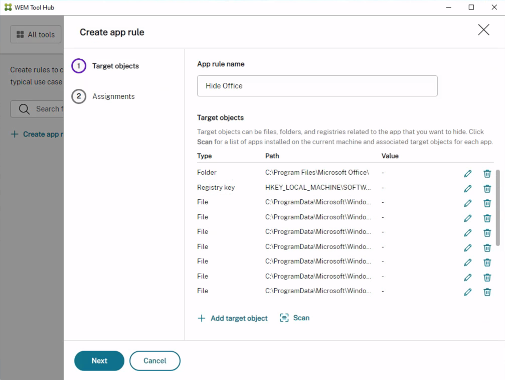Focus the App rule name field
The image size is (505, 380).
coord(317,86)
